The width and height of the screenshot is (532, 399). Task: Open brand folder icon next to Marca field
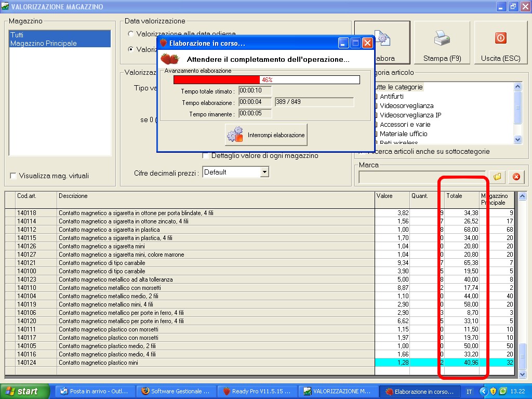click(497, 177)
